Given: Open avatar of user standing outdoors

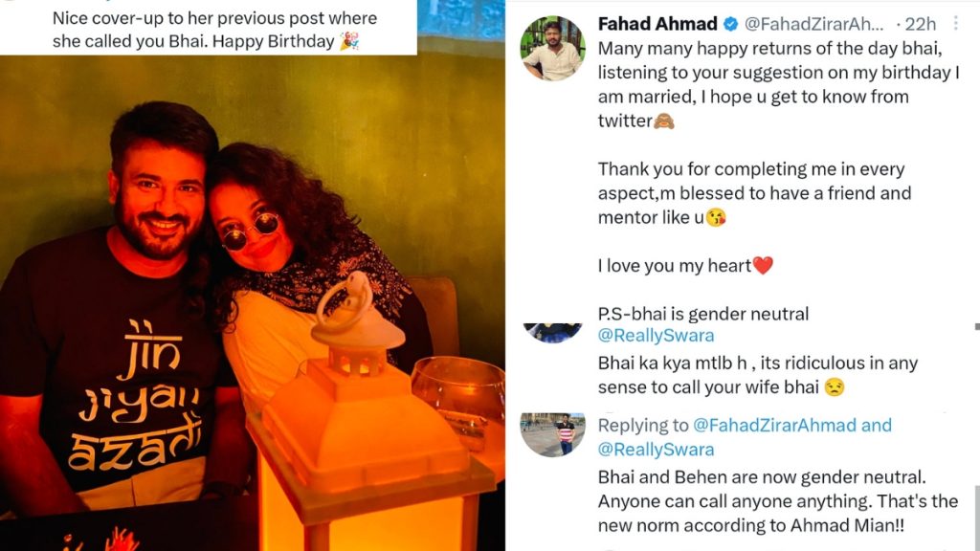Looking at the screenshot, I should (552, 435).
